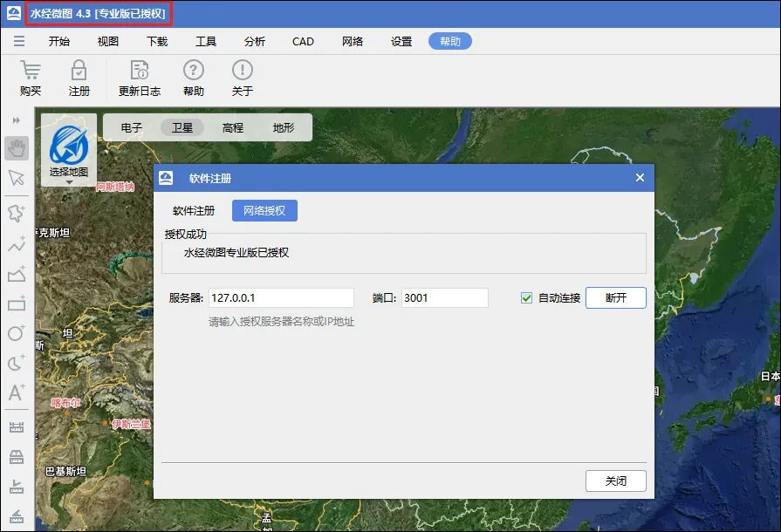Click the 巴基斯坦 map label
781x532 pixels.
[65, 471]
